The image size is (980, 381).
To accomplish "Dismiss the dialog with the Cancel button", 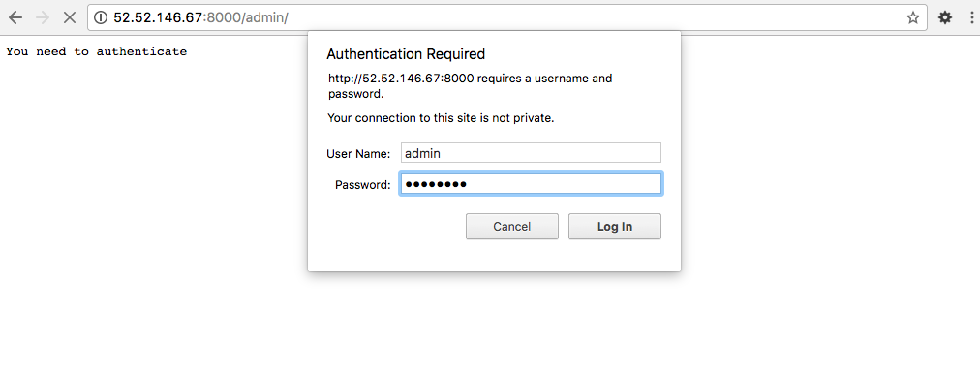I will click(512, 227).
